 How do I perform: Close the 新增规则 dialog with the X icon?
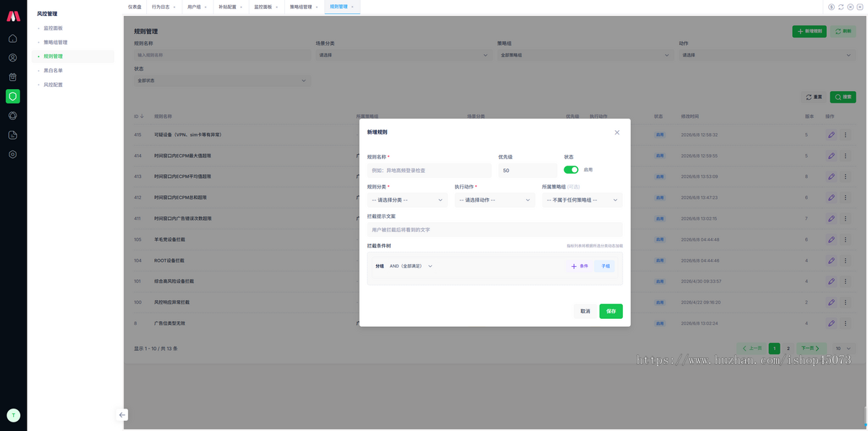pyautogui.click(x=617, y=132)
